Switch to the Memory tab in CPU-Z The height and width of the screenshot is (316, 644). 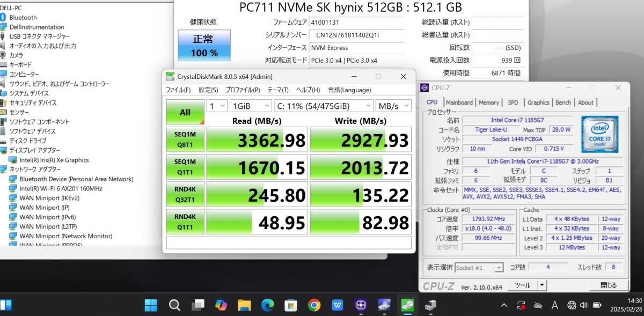pos(489,102)
